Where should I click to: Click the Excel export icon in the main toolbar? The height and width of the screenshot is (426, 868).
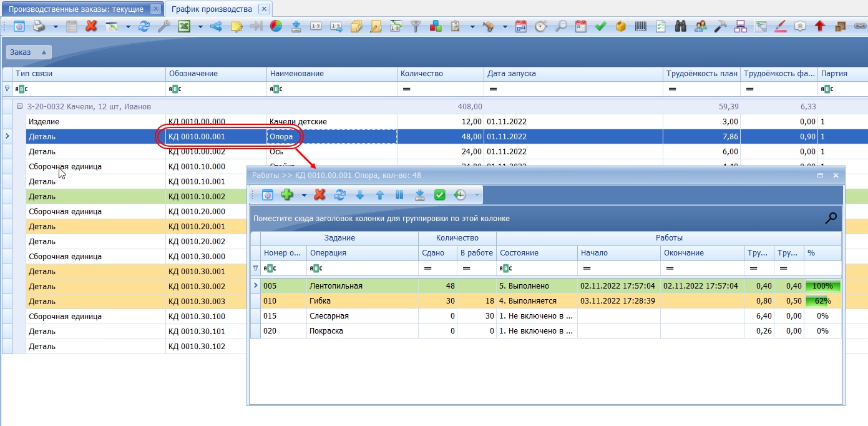tap(184, 26)
